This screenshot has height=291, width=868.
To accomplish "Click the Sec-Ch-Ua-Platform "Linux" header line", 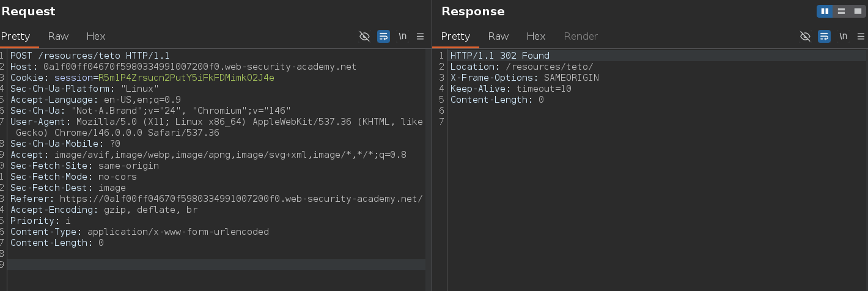I will (x=84, y=89).
